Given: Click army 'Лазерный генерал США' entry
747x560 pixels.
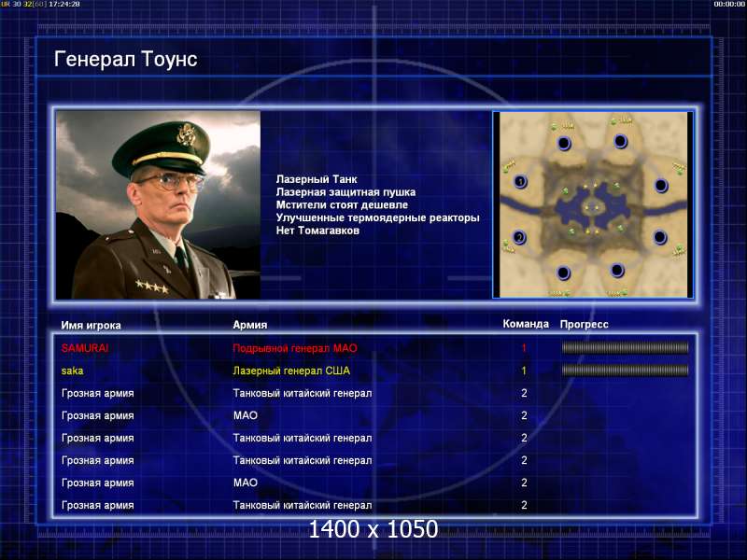Looking at the screenshot, I should pyautogui.click(x=291, y=371).
